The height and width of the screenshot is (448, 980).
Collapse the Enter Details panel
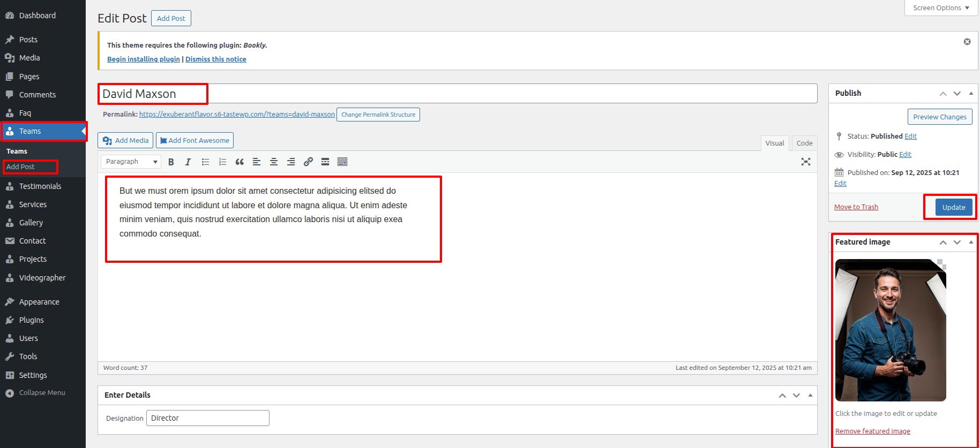[810, 395]
